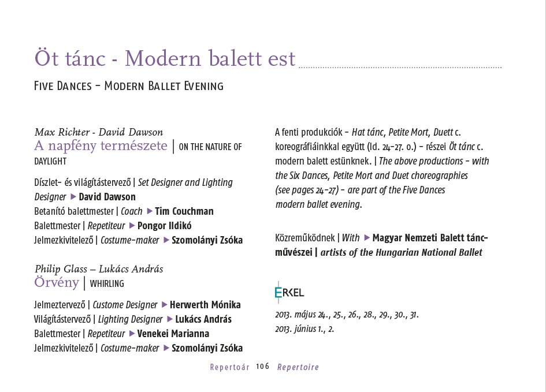Screen dimensions: 546x392
Task: Click the Erkel theatre logo
Action: click(289, 292)
